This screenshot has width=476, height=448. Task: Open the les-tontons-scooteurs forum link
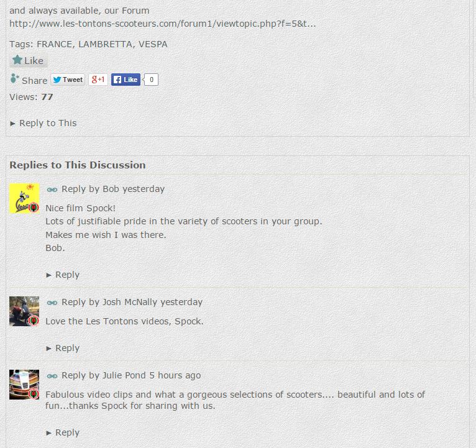[x=163, y=24]
